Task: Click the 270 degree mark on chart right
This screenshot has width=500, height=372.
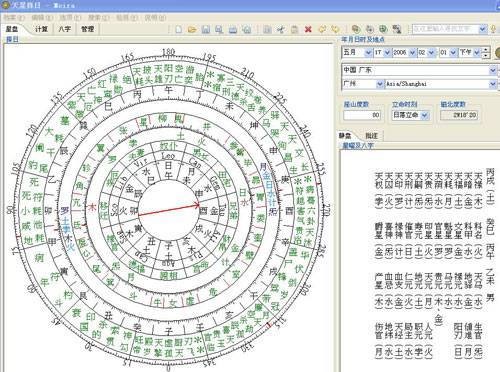Action: coord(327,210)
